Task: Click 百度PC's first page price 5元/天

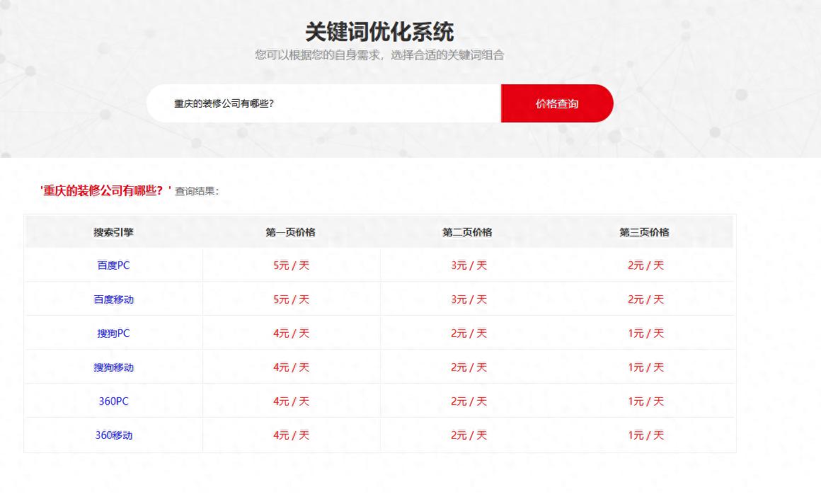Action: click(x=292, y=265)
